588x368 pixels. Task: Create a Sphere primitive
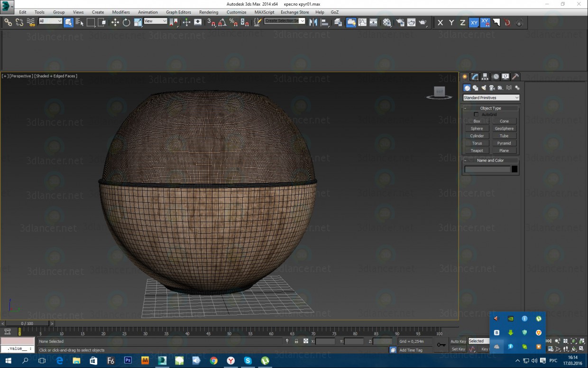(477, 129)
